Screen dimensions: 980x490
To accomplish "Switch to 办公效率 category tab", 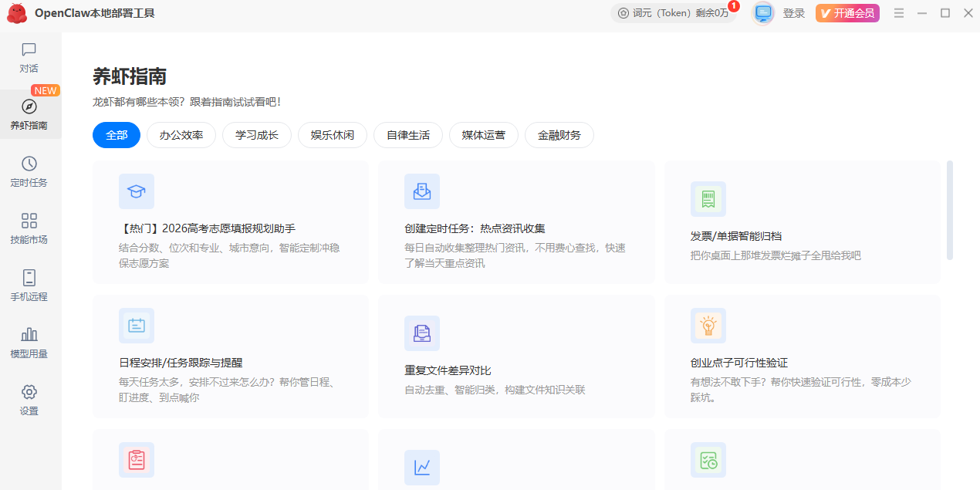I will [181, 135].
